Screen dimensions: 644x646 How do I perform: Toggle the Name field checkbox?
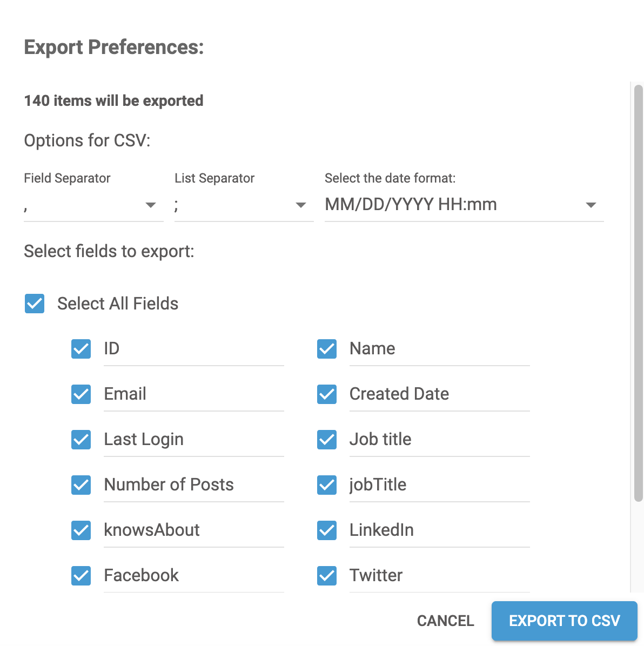pyautogui.click(x=327, y=349)
